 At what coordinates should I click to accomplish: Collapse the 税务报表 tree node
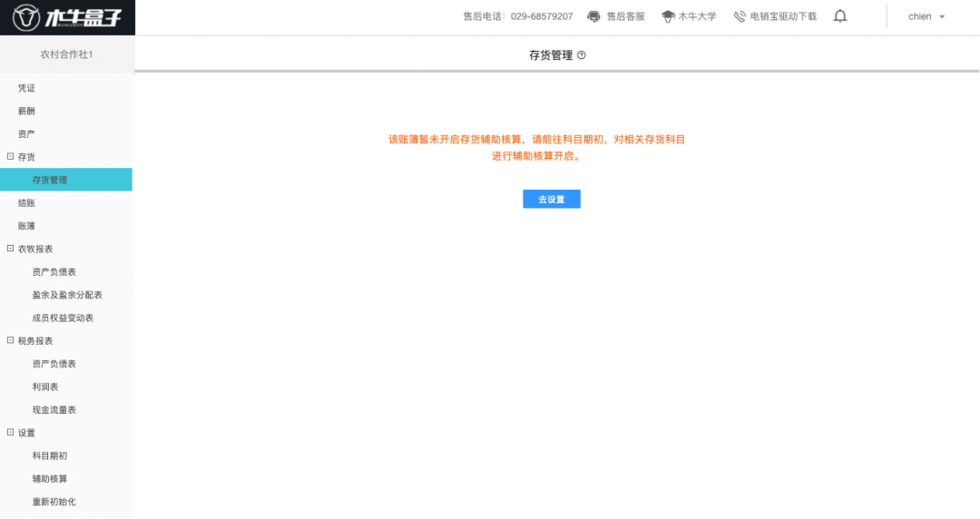coord(10,340)
